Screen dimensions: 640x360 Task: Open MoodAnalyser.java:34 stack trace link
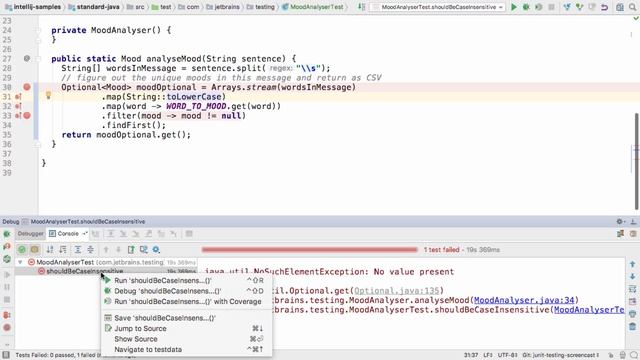[x=524, y=300]
